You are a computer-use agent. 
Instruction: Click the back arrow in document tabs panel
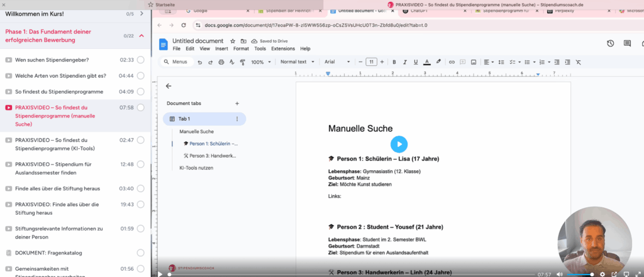tap(169, 86)
